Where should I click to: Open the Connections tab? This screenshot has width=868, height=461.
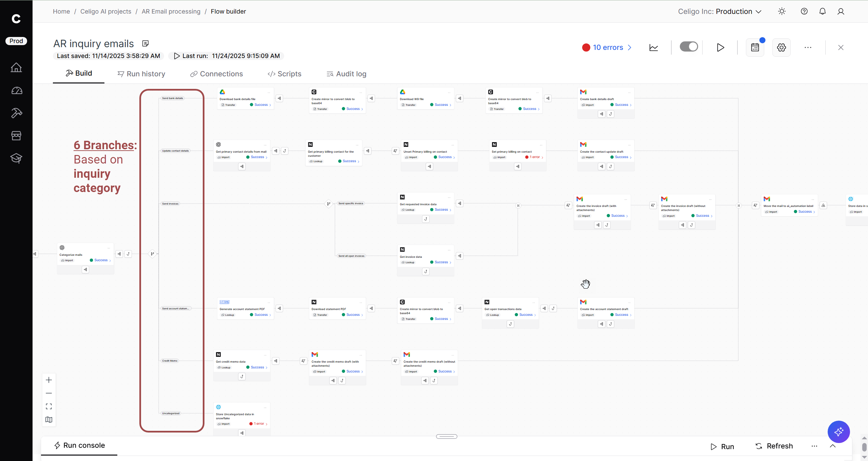[217, 74]
